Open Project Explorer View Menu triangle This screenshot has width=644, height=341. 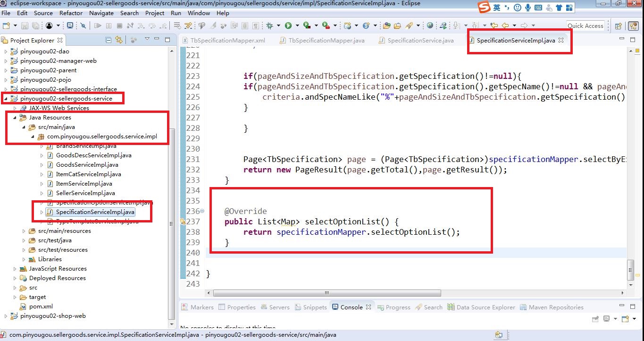pos(147,39)
